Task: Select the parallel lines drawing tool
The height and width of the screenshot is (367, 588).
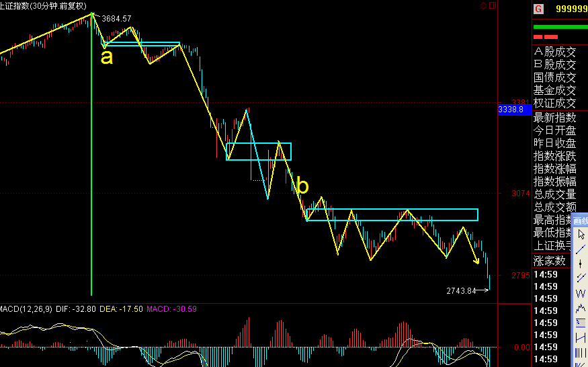Action: 581,278
